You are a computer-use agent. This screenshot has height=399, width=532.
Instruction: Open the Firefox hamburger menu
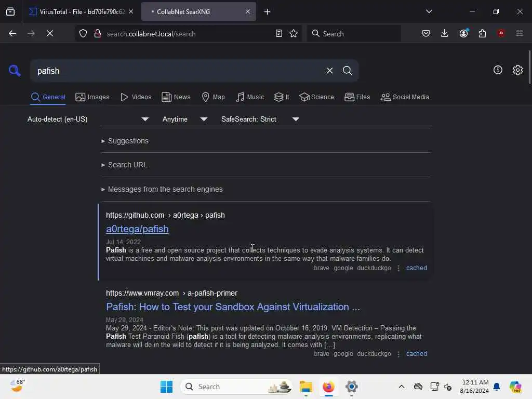(519, 33)
